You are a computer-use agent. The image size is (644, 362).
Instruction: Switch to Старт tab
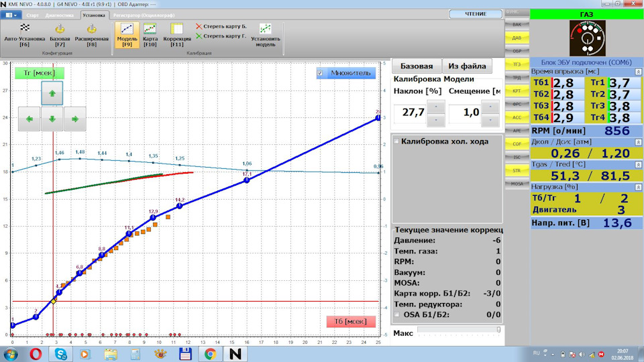pos(32,15)
